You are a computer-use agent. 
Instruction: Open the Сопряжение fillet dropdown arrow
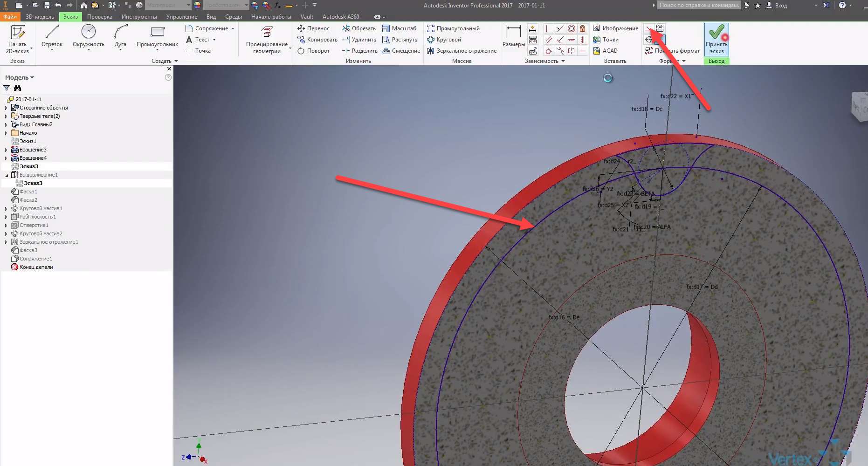pyautogui.click(x=233, y=28)
